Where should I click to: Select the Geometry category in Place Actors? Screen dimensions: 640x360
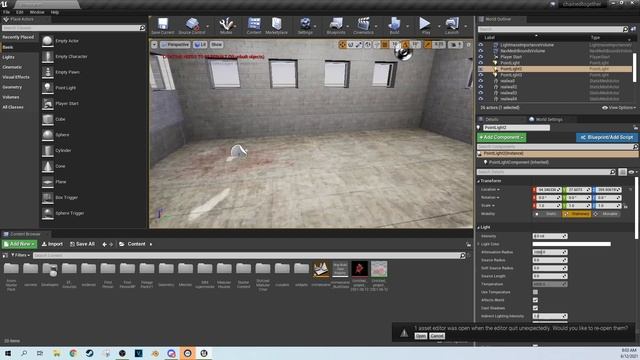click(x=12, y=87)
